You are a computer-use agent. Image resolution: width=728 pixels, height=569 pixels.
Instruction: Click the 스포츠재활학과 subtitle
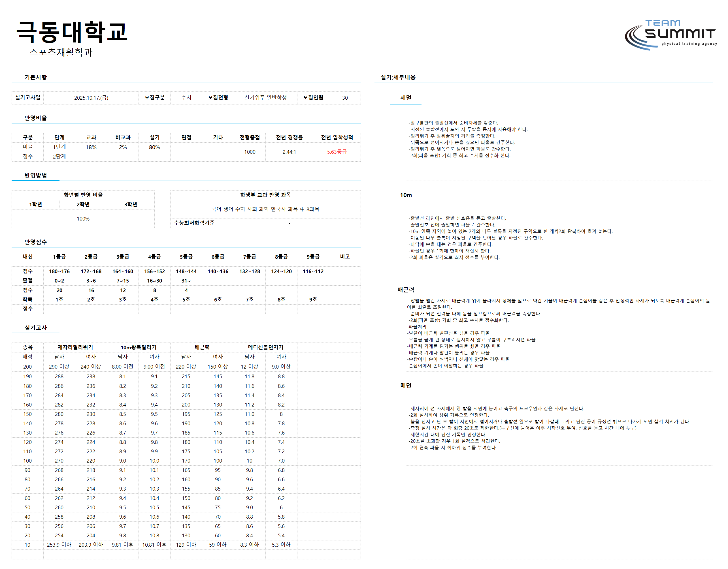(61, 52)
